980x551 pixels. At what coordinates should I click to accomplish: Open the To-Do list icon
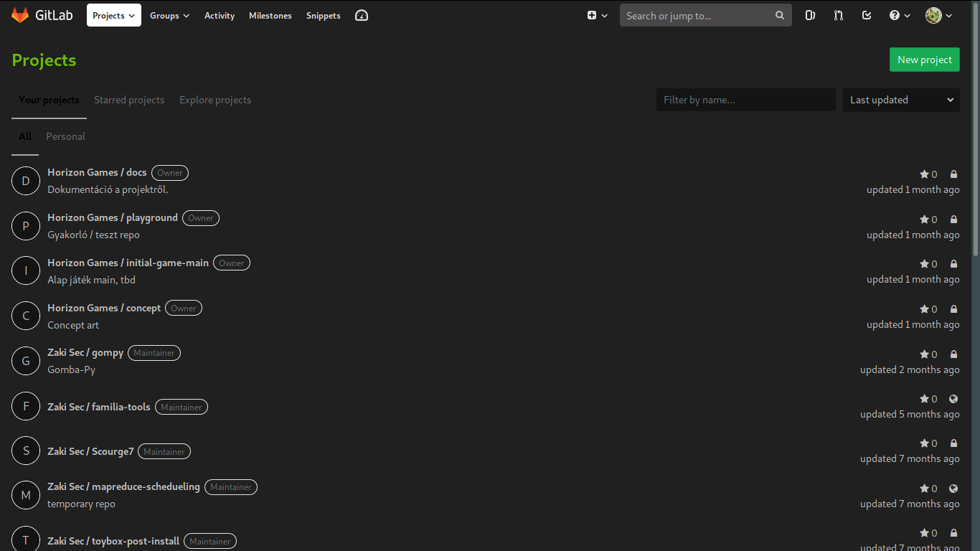(867, 14)
